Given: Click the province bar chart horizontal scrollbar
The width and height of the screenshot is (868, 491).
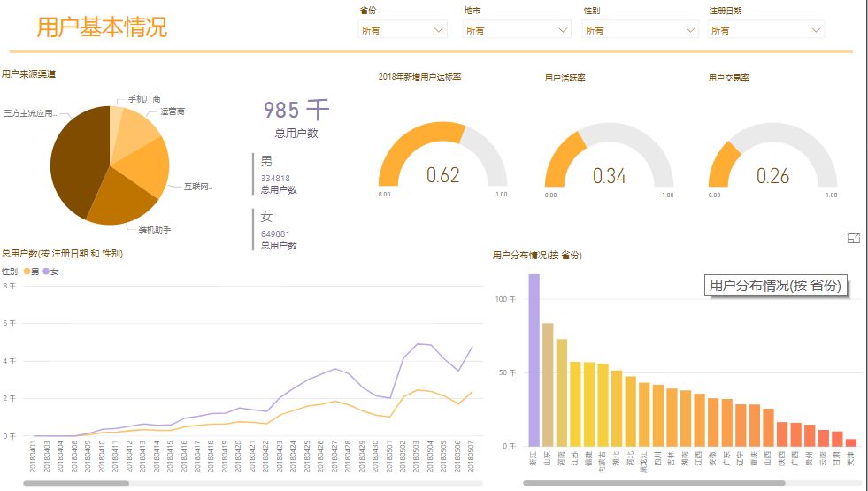Looking at the screenshot, I should point(653,483).
